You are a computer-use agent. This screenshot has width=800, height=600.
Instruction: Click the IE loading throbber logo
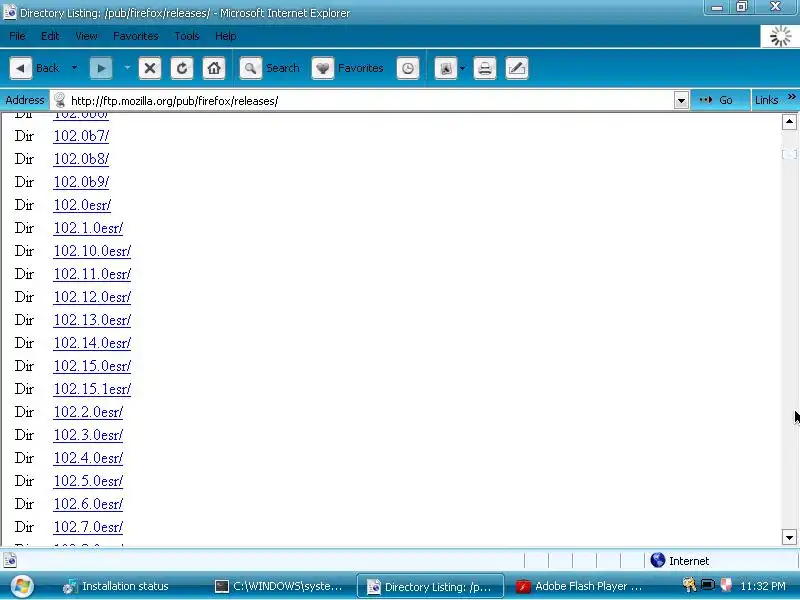780,36
